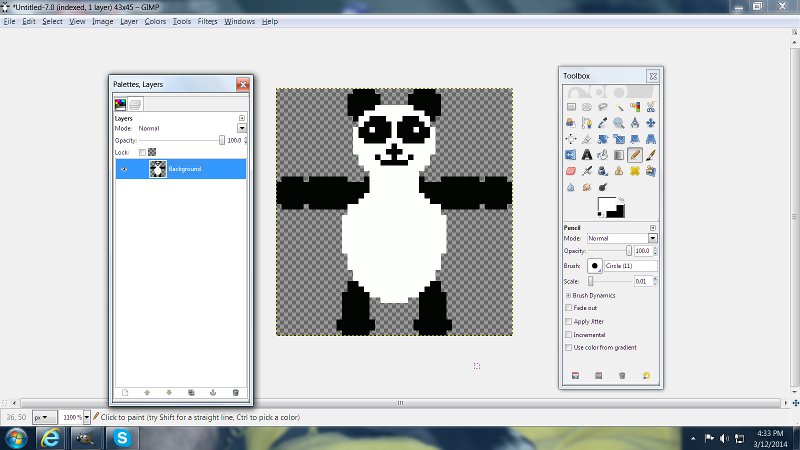Hide the Background layer via eye icon
Image resolution: width=800 pixels, height=450 pixels.
click(x=124, y=169)
